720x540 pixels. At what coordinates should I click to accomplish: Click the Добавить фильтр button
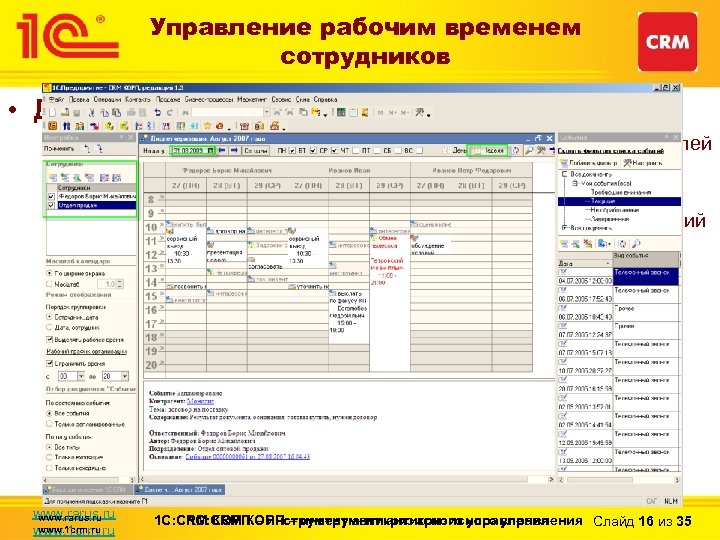[x=588, y=163]
